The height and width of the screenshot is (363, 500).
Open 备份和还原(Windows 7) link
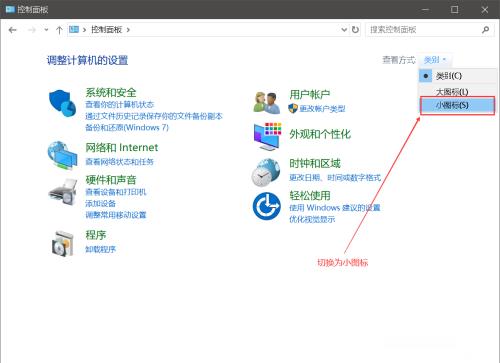pyautogui.click(x=127, y=127)
